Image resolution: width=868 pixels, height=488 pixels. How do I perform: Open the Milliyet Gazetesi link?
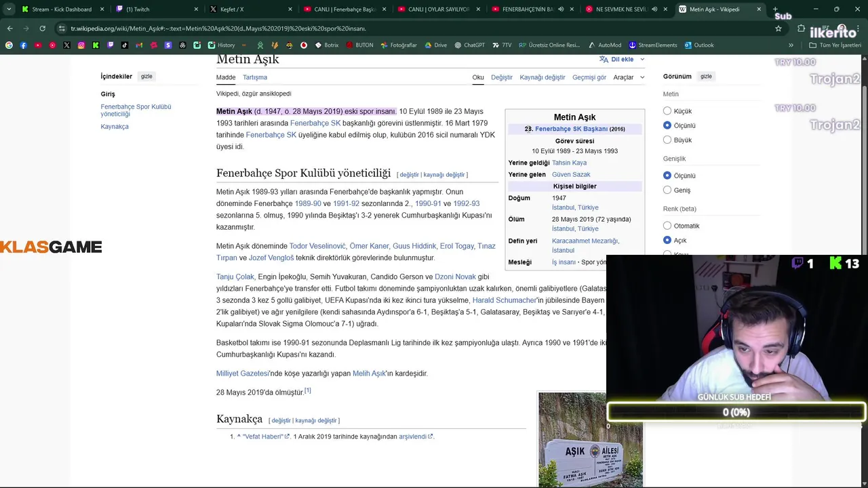[x=242, y=373]
